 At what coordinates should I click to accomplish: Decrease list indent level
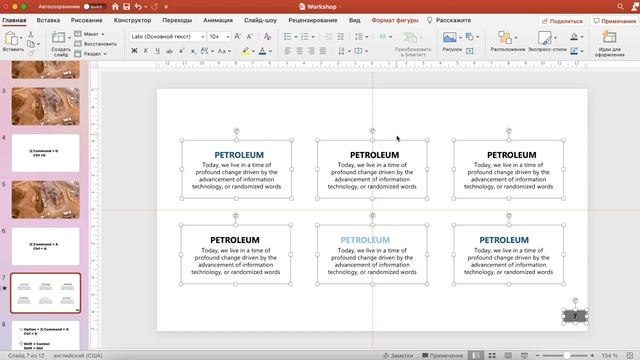(x=328, y=37)
